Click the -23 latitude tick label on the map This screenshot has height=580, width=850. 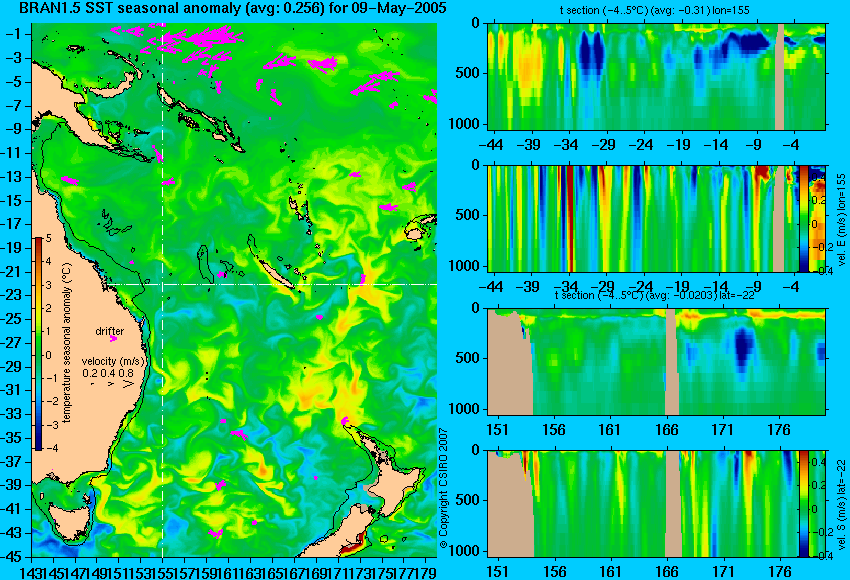click(13, 295)
